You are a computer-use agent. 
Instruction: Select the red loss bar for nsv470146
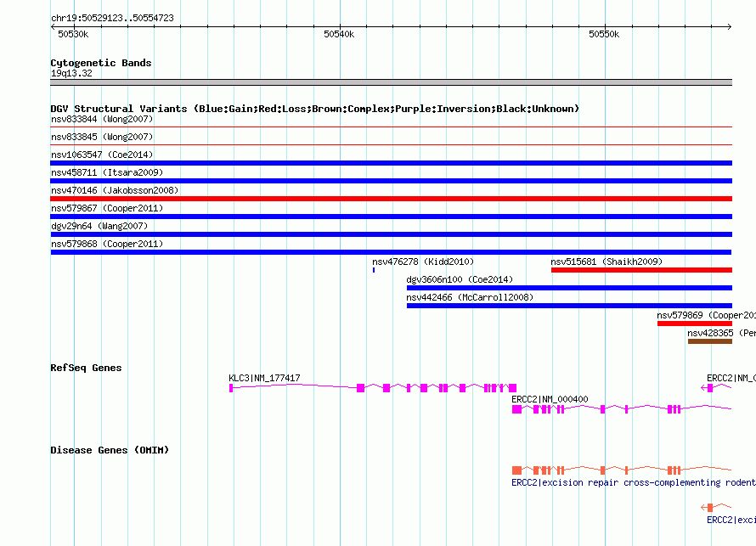(x=391, y=199)
